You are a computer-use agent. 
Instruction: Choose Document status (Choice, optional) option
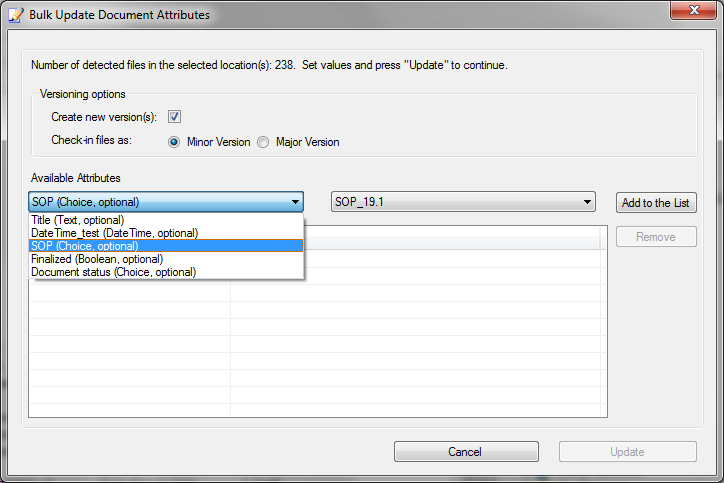166,272
